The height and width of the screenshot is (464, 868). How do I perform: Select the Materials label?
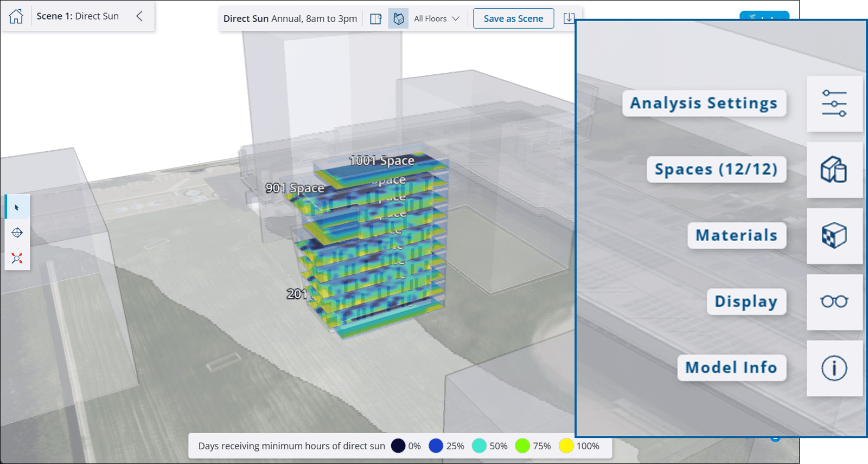coord(737,235)
